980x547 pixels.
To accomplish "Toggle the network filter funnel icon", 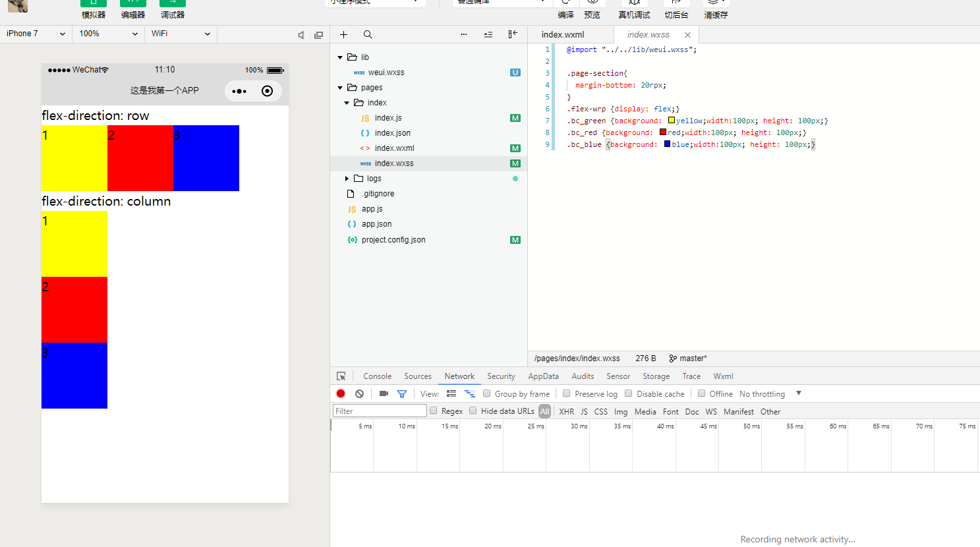I will click(402, 393).
